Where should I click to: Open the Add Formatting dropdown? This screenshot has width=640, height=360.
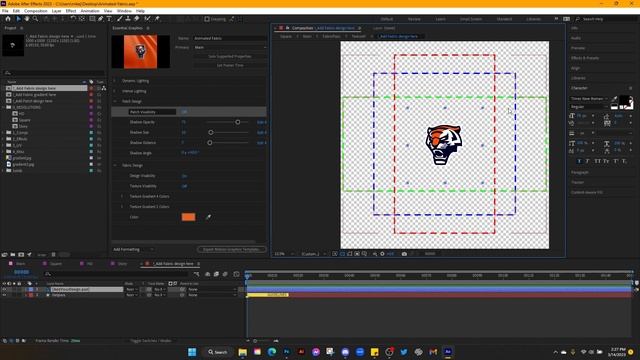point(133,249)
